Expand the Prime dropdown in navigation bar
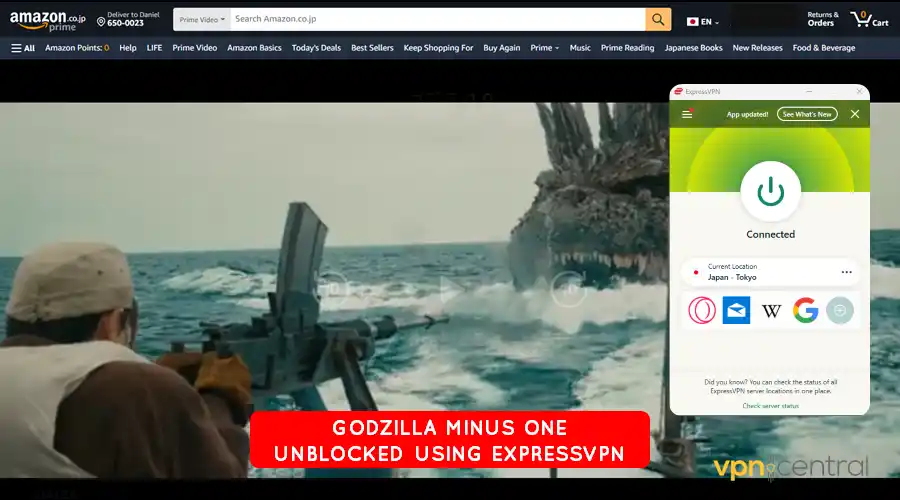The image size is (900, 500). (544, 48)
